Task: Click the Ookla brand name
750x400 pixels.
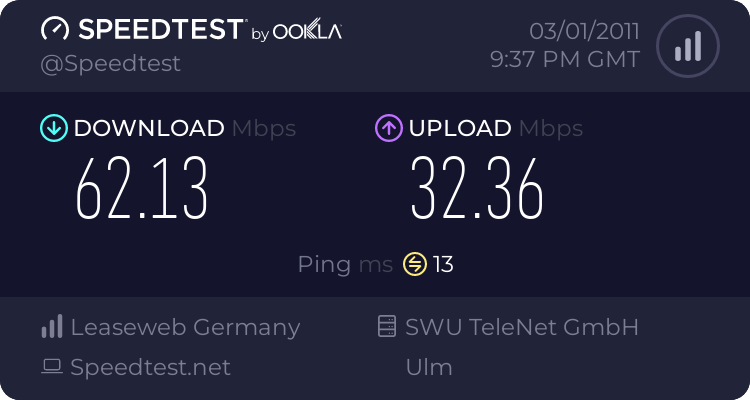Action: click(308, 32)
